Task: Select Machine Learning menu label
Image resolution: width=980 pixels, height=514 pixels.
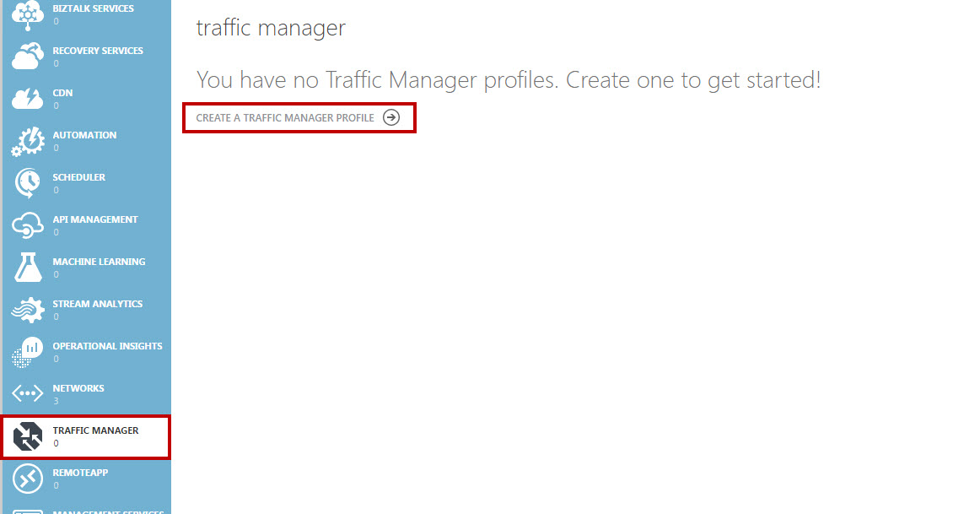Action: pyautogui.click(x=99, y=262)
